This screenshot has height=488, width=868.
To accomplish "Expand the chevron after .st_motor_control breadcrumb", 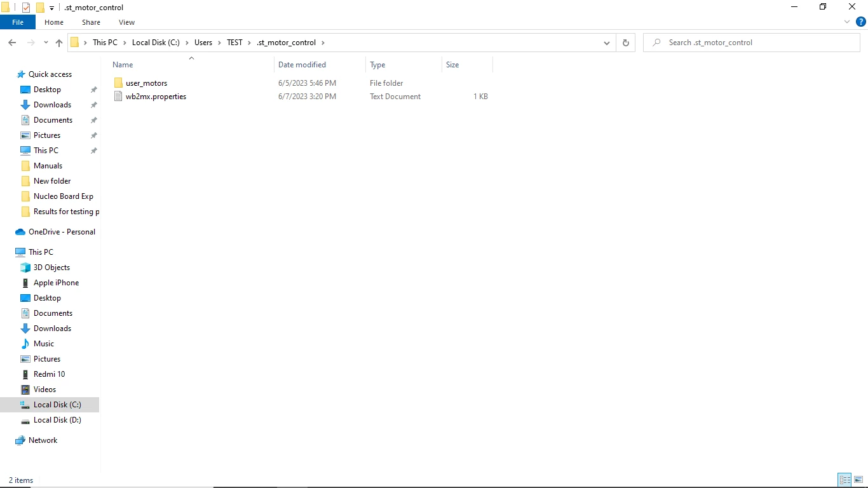I will tap(323, 43).
